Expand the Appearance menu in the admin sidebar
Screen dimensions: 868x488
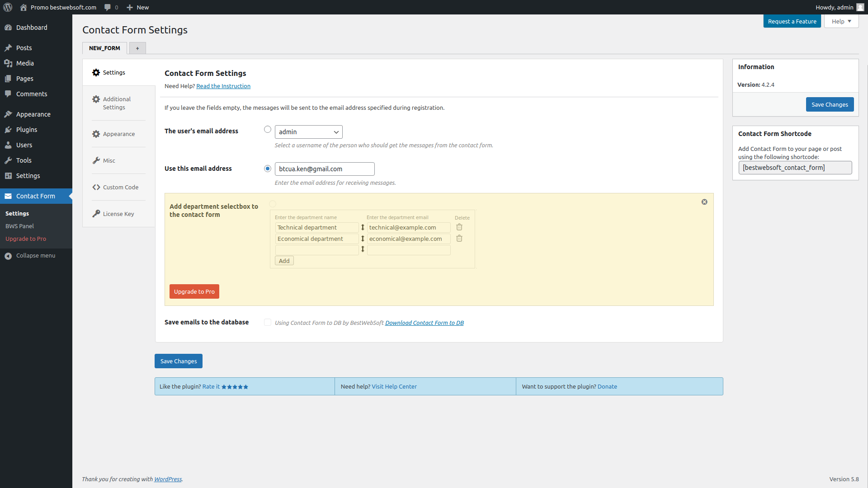pyautogui.click(x=32, y=114)
